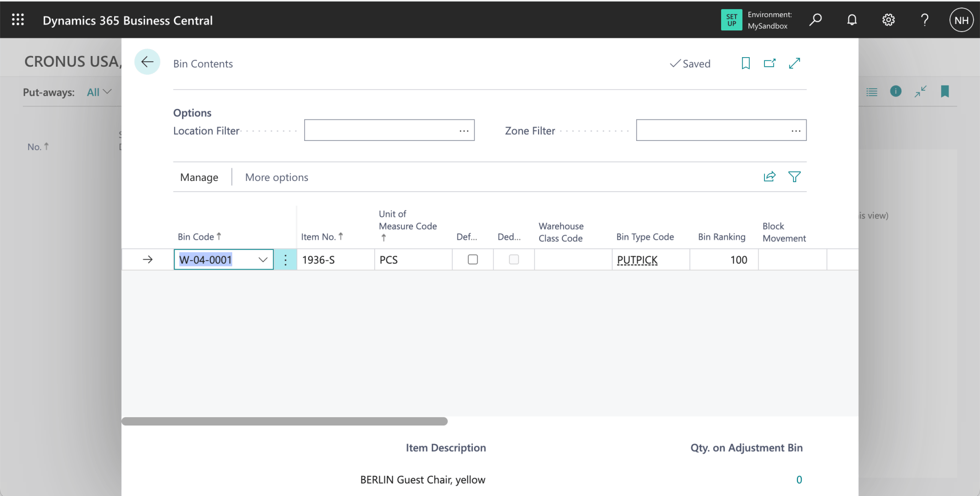This screenshot has width=980, height=496.
Task: Open the PUTPICK bin type link
Action: (637, 260)
